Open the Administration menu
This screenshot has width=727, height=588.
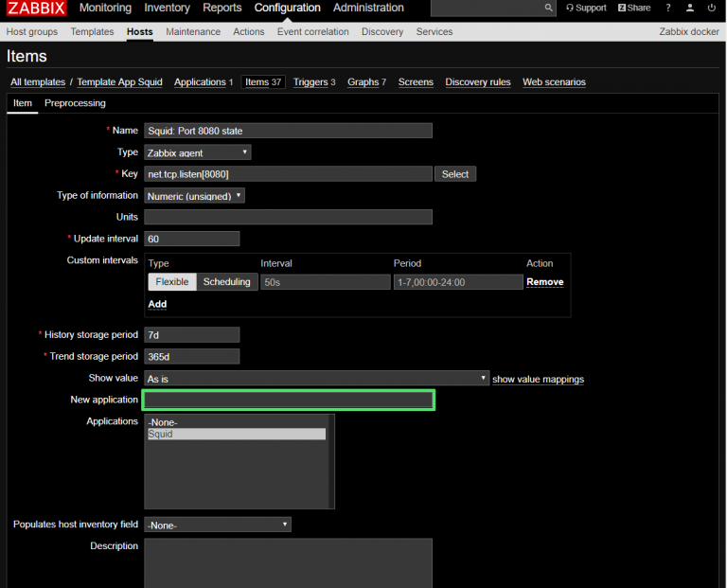coord(368,8)
